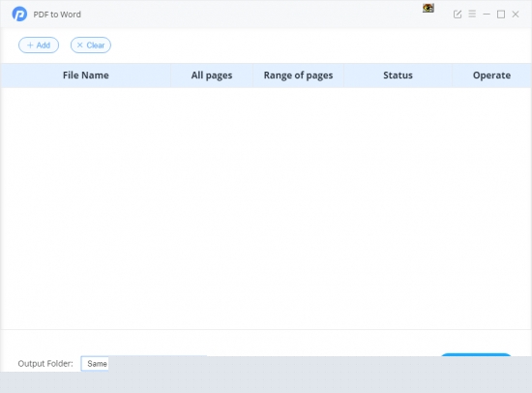This screenshot has width=532, height=393.
Task: Click the plus icon in Add button
Action: point(30,45)
